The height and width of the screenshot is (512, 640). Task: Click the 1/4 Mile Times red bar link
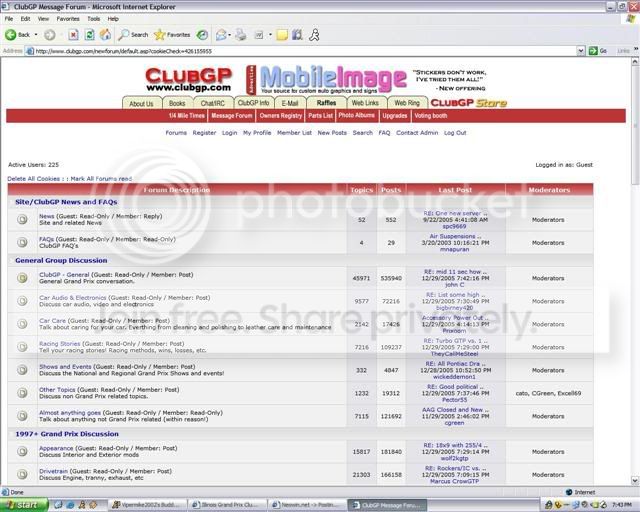click(187, 116)
